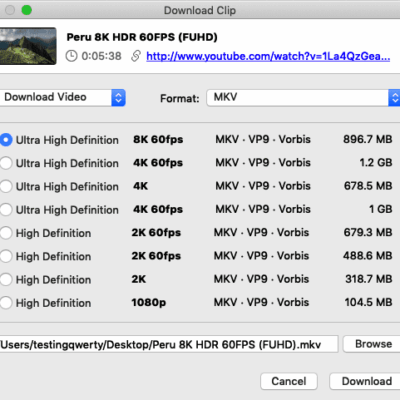Click the 'Format:' label

point(180,98)
